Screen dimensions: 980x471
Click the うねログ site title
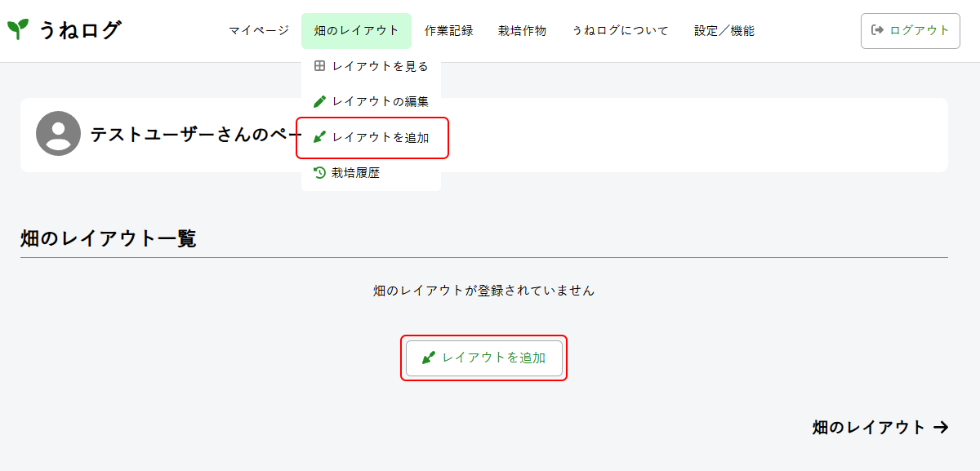click(x=80, y=30)
